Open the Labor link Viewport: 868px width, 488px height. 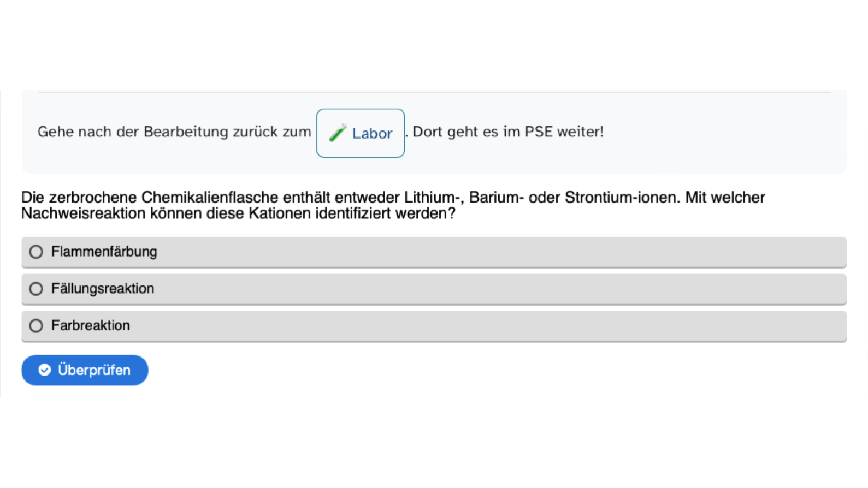pos(371,133)
